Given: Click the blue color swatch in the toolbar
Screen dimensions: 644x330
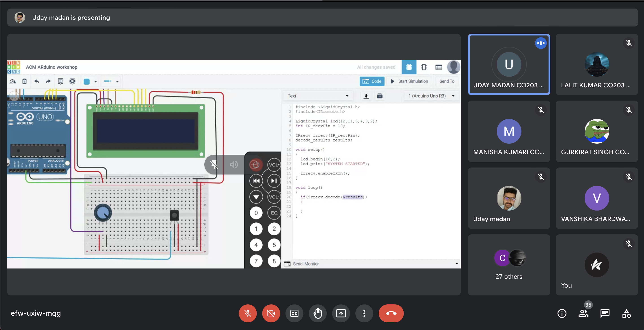Looking at the screenshot, I should click(x=86, y=81).
